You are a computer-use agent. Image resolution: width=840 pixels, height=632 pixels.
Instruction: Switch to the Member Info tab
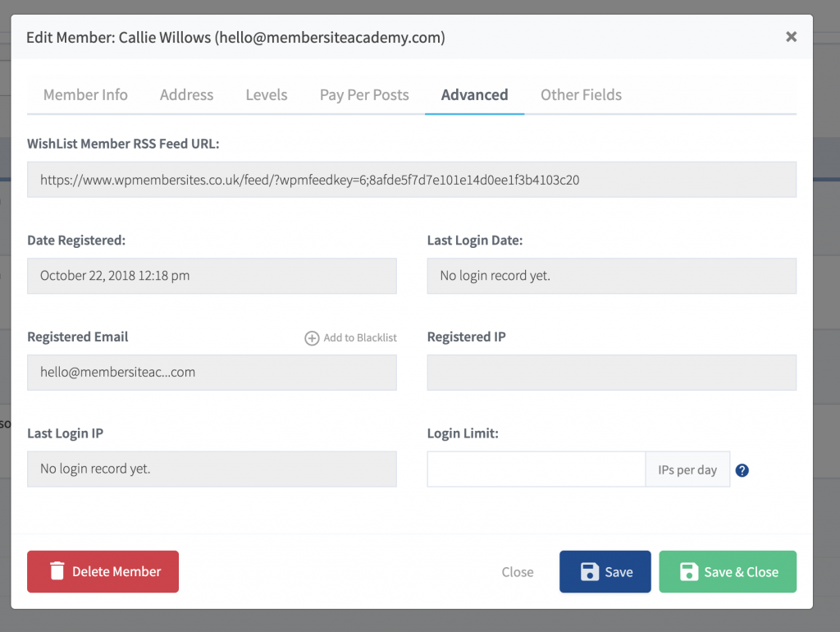click(x=85, y=95)
